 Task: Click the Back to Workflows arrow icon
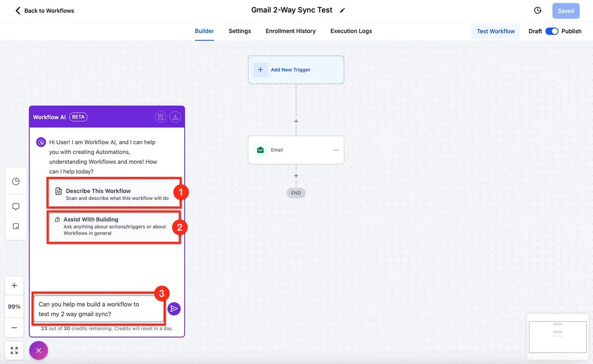coord(18,10)
